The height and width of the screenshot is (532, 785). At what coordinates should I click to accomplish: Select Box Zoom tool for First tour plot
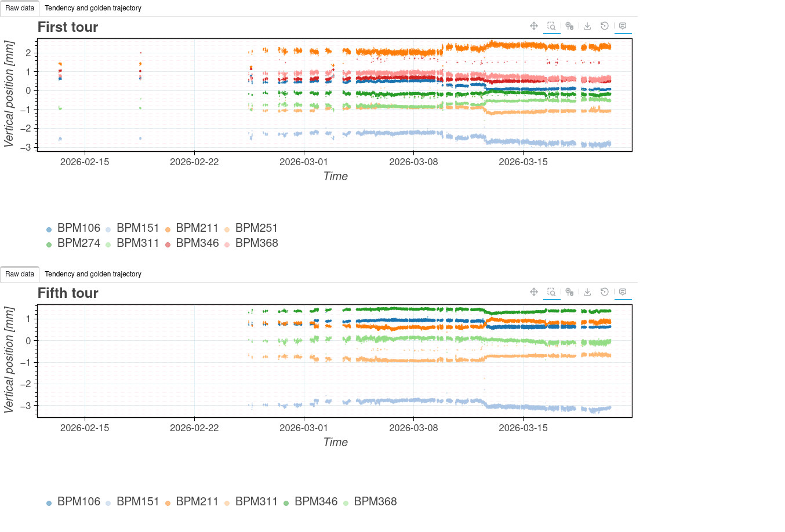point(551,26)
